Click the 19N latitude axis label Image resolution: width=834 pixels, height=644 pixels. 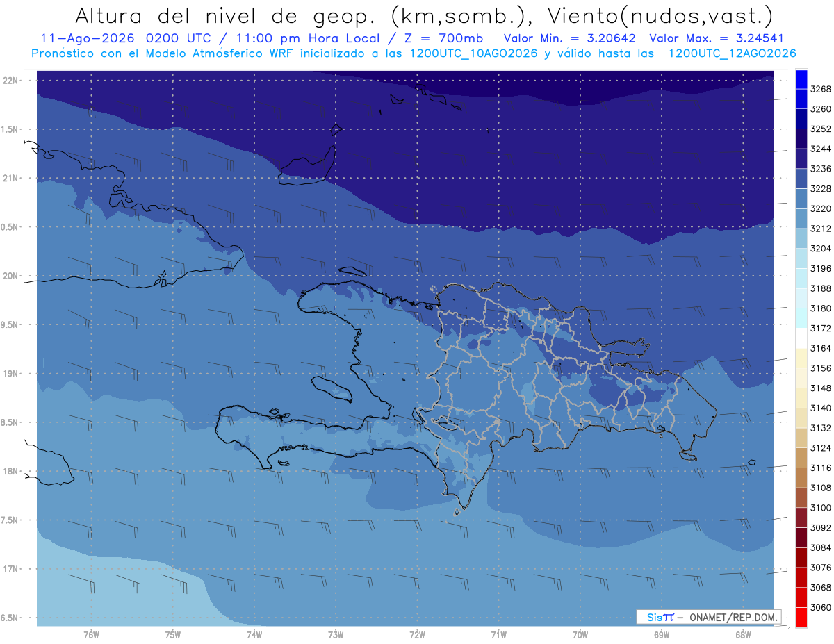click(x=11, y=373)
